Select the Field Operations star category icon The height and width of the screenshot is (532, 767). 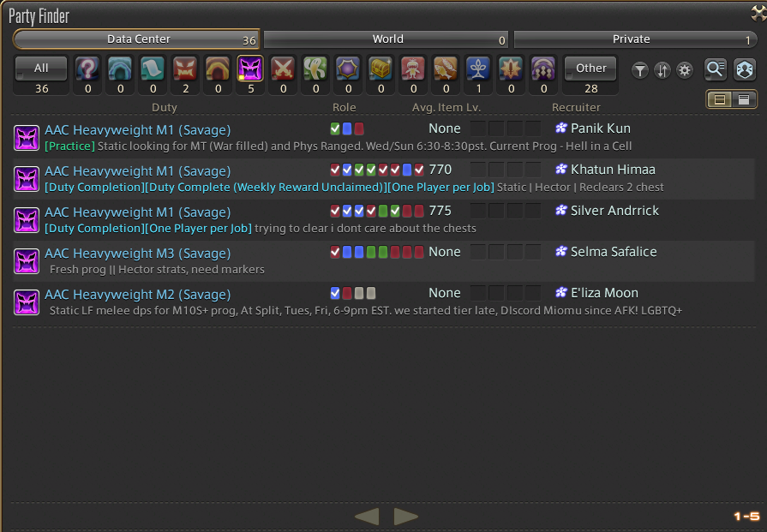tap(511, 69)
